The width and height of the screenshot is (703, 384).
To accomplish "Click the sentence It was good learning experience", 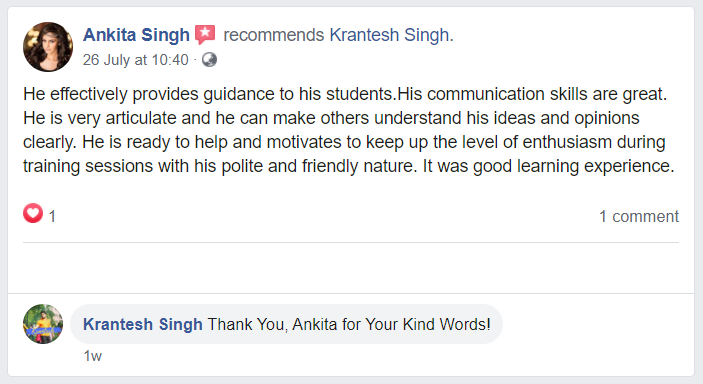I will click(x=548, y=166).
